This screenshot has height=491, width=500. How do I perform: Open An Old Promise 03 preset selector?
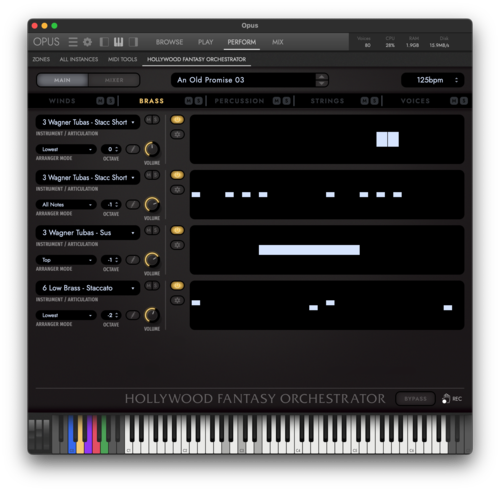[x=250, y=80]
